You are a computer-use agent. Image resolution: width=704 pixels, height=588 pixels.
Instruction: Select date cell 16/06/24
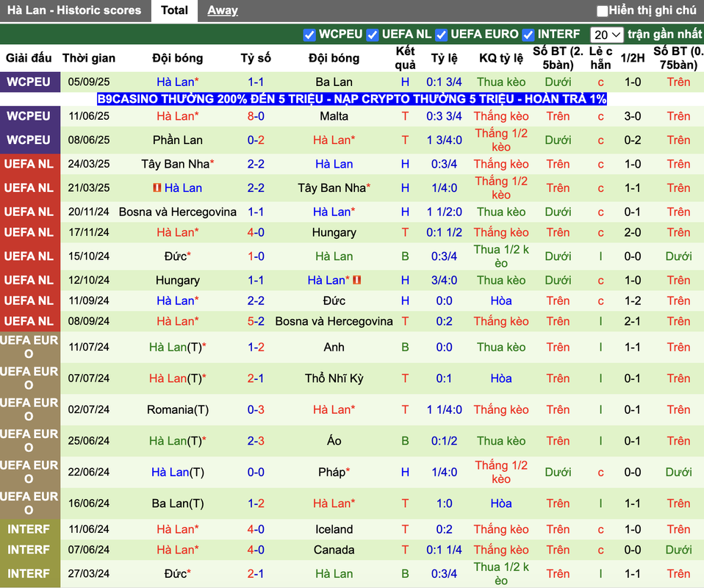click(89, 503)
